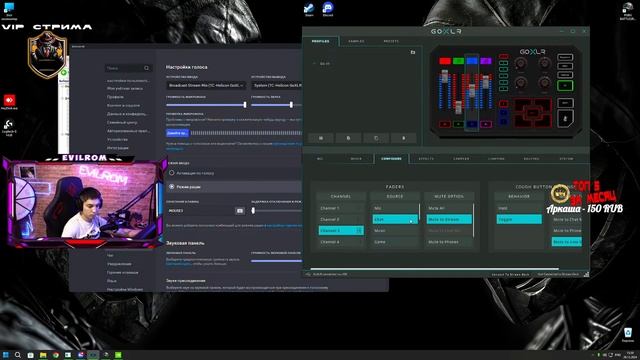Click the first button in profile bottom toolbar
This screenshot has width=640, height=360.
click(321, 138)
